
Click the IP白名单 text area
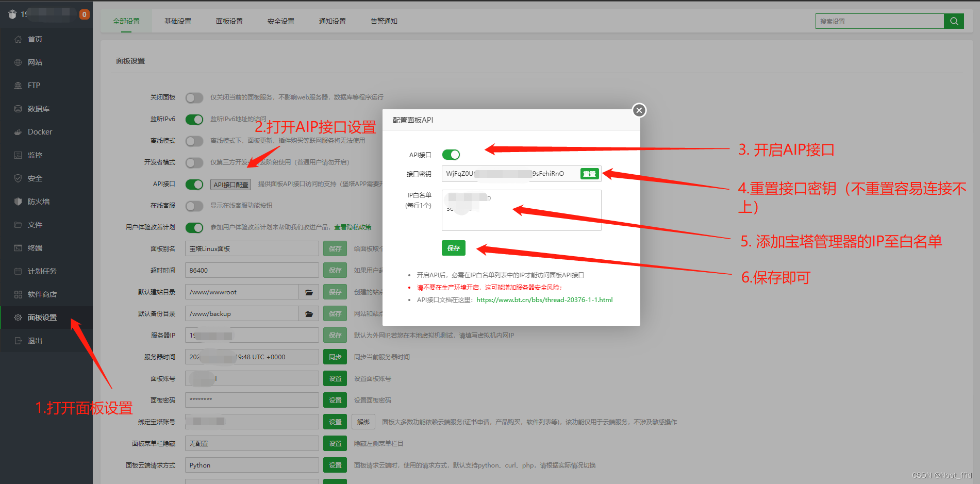click(522, 210)
